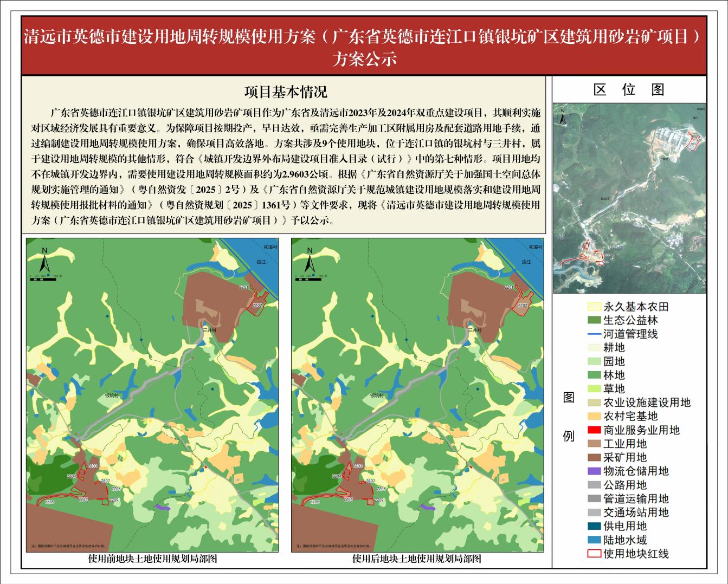Select the 采矿用地 brown legend swatch
The image size is (728, 584).
[x=595, y=458]
